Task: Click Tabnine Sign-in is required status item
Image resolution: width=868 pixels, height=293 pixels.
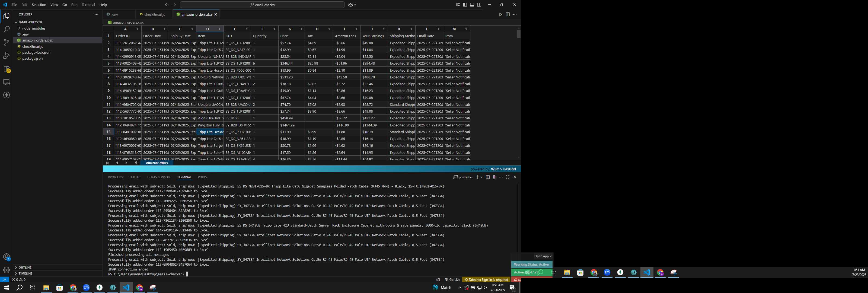Action: [486, 279]
